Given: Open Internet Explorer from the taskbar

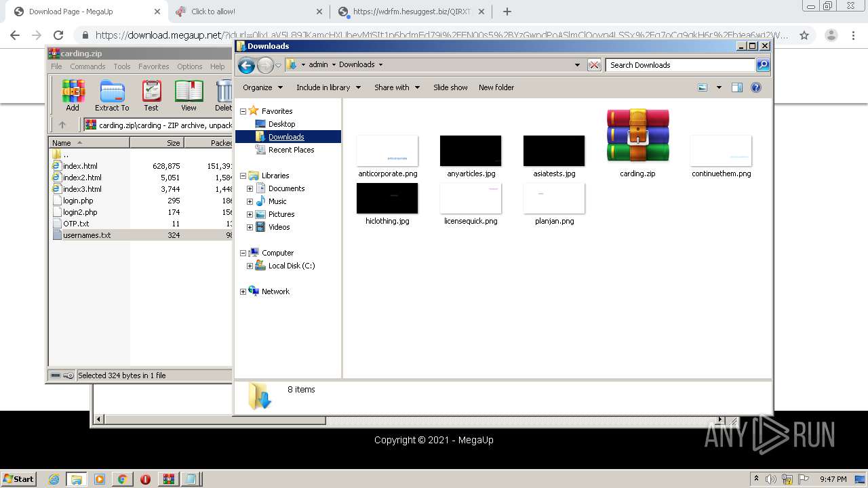Looking at the screenshot, I should (x=54, y=479).
